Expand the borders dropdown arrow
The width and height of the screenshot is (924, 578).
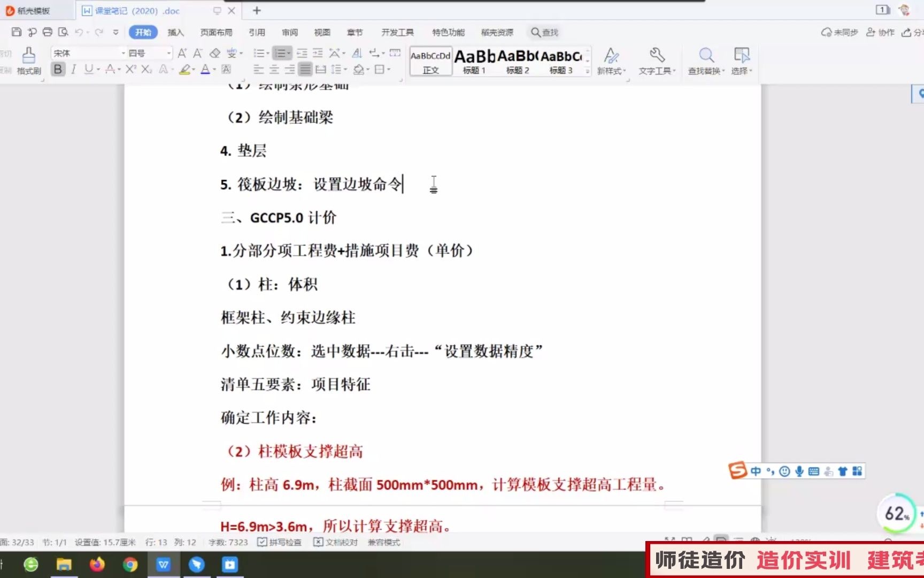389,70
